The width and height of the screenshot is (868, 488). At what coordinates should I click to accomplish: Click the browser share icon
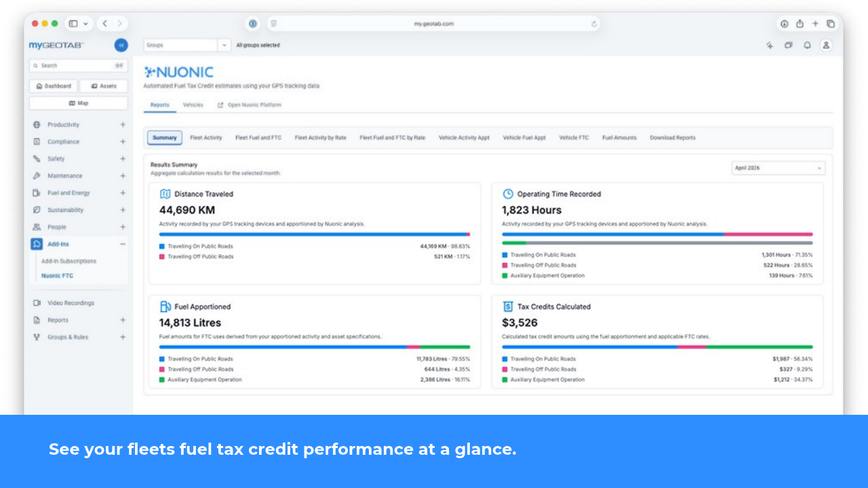pyautogui.click(x=800, y=24)
